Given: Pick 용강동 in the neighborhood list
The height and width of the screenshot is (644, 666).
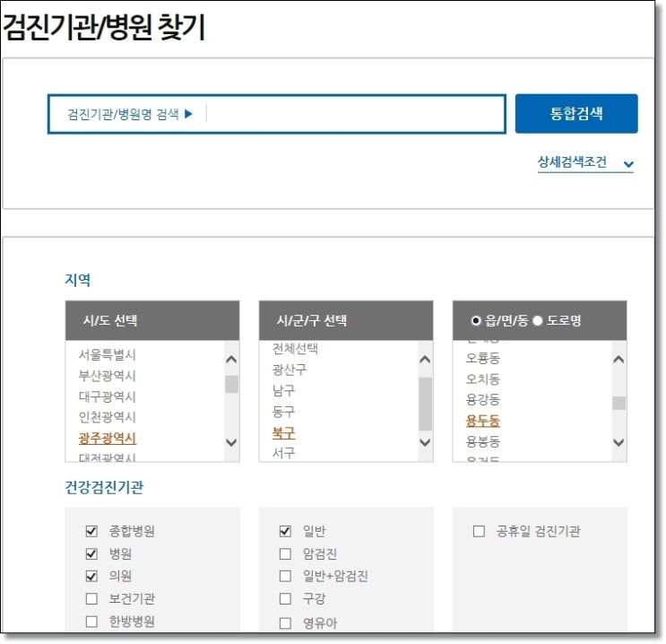Looking at the screenshot, I should pos(482,399).
